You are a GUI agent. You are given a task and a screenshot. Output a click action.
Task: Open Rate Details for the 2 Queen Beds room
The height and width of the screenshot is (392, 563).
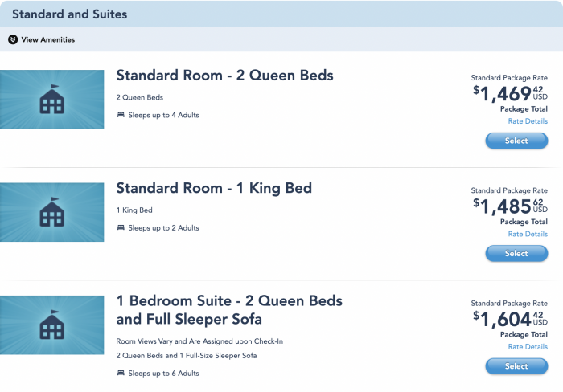(x=528, y=121)
